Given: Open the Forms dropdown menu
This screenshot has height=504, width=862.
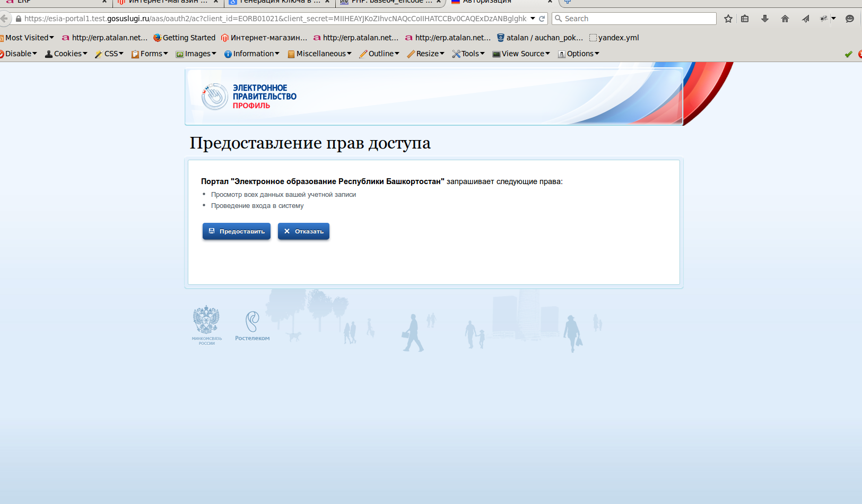Looking at the screenshot, I should (x=150, y=54).
